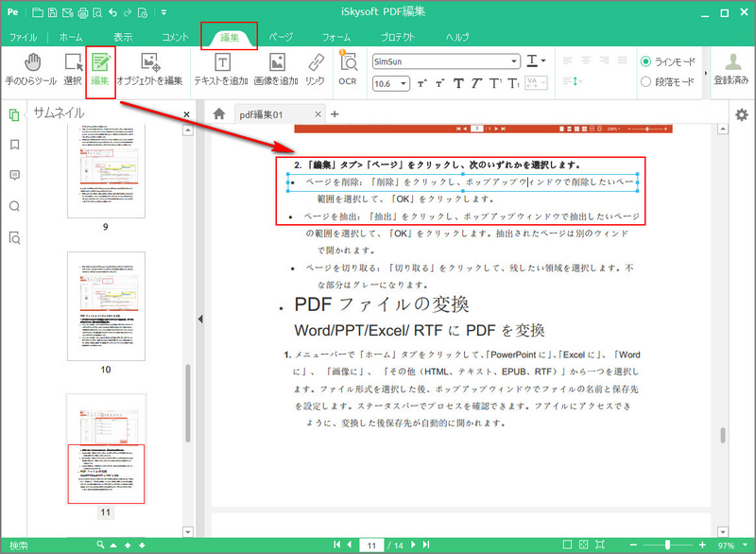Image resolution: width=756 pixels, height=554 pixels.
Task: Click the email envelope icon in title bar
Action: tap(67, 12)
